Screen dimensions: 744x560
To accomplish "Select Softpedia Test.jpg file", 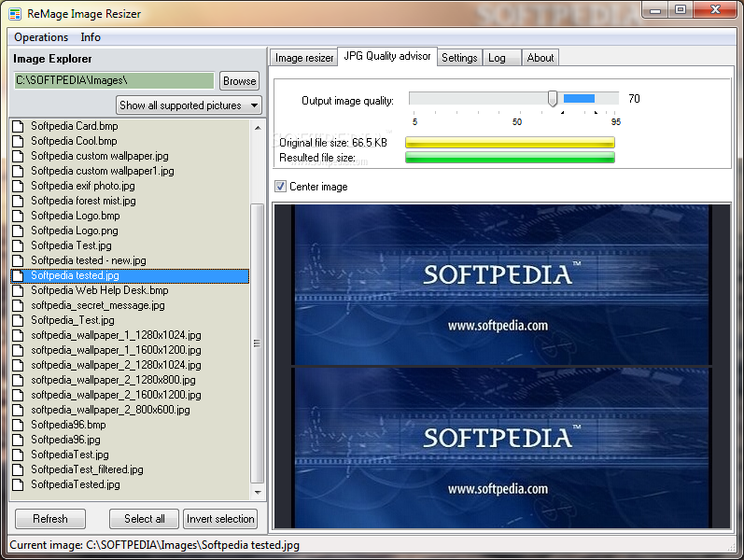I will (x=71, y=245).
